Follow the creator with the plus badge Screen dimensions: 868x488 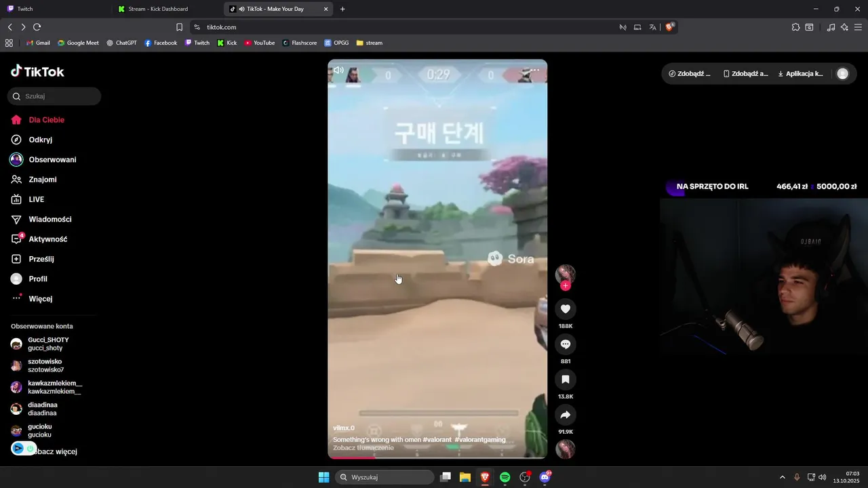(x=566, y=285)
